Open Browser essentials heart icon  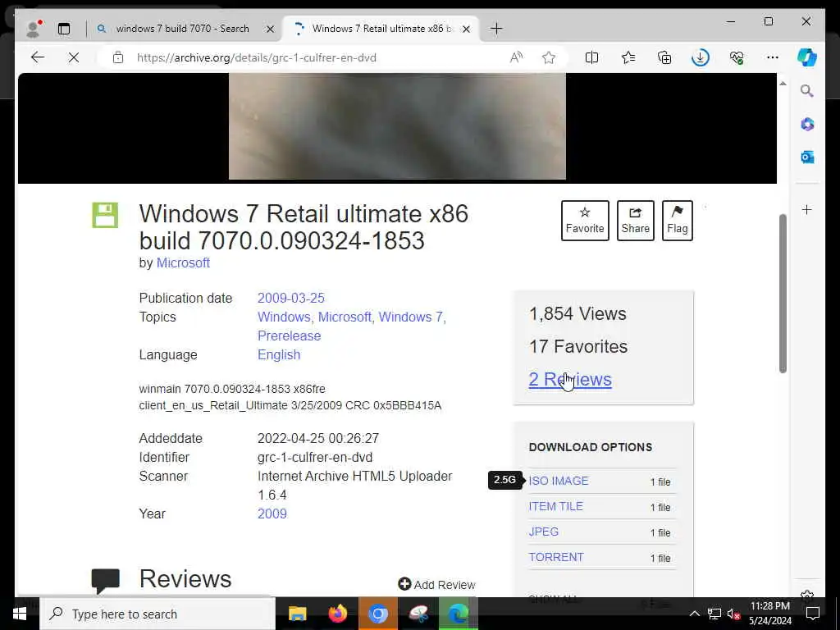coord(737,57)
